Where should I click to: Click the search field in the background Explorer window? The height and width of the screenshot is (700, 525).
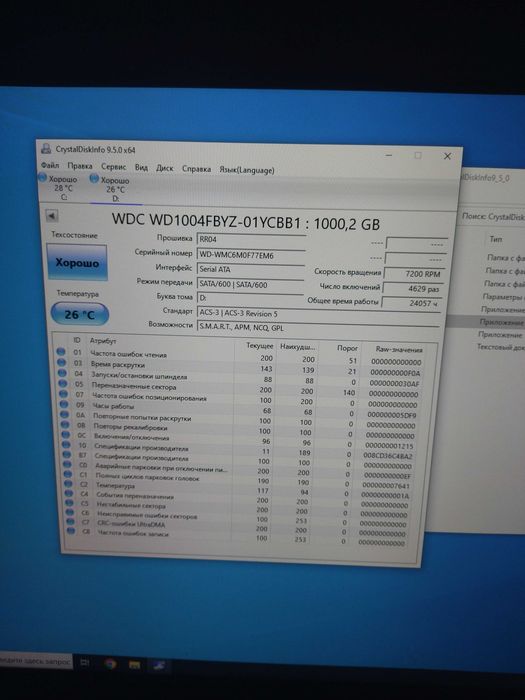[x=493, y=217]
